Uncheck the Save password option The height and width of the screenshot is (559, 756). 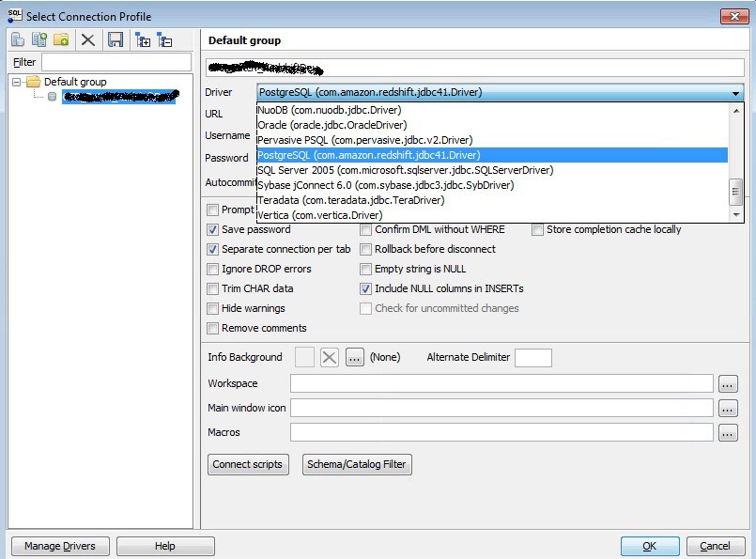tap(213, 229)
